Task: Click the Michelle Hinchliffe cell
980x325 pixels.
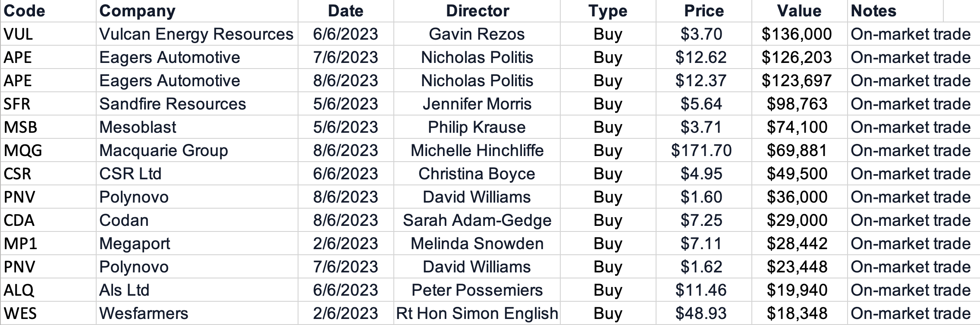Action: (477, 151)
